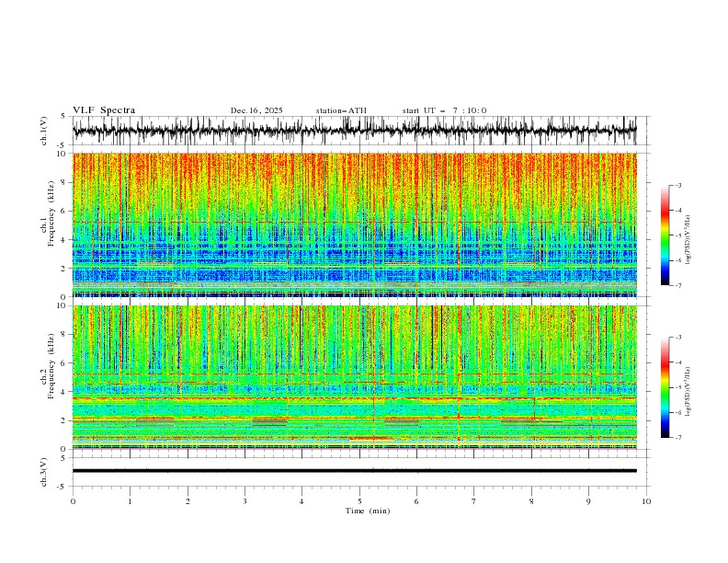Click the "-7" label on upper colorbar
The image size is (728, 563).
point(677,285)
